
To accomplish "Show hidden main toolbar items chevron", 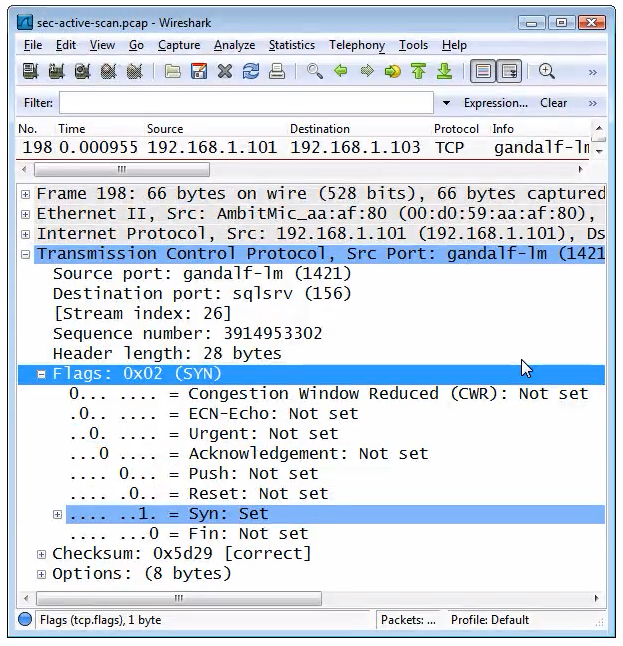I will click(593, 73).
